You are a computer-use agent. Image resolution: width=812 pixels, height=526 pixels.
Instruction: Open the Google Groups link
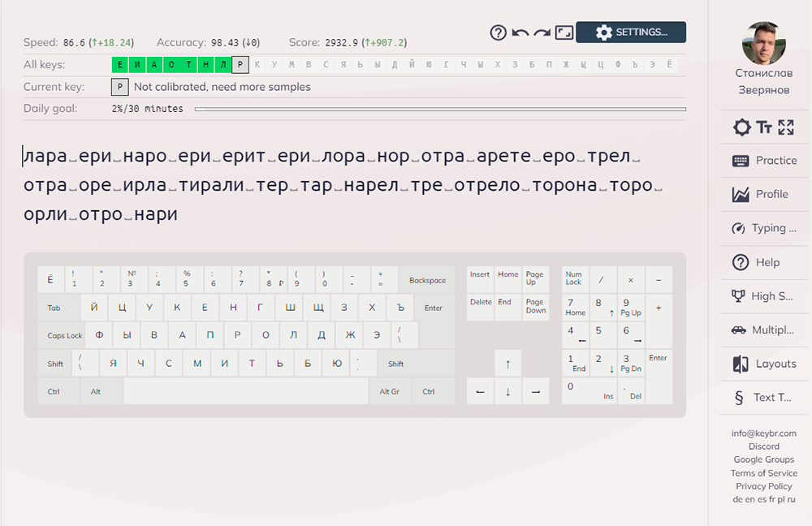(764, 459)
